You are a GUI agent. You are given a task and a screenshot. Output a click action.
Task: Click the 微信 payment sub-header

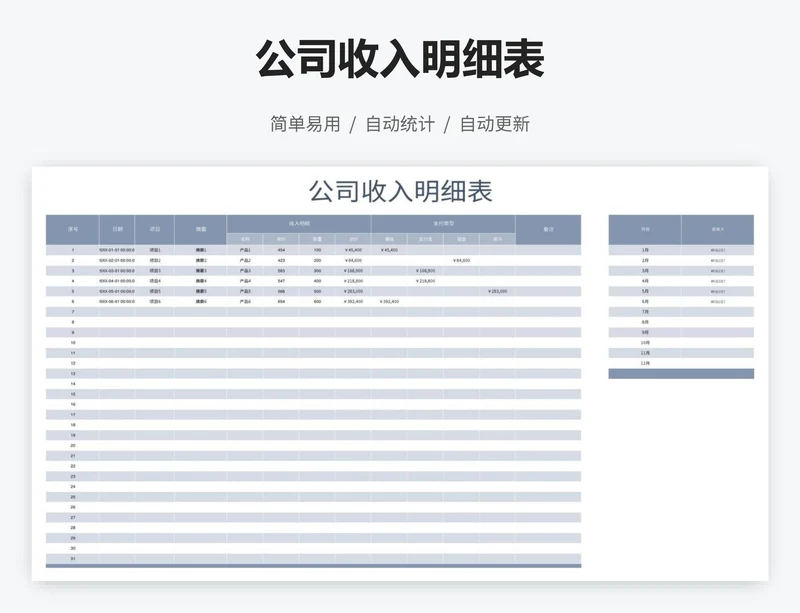(389, 239)
